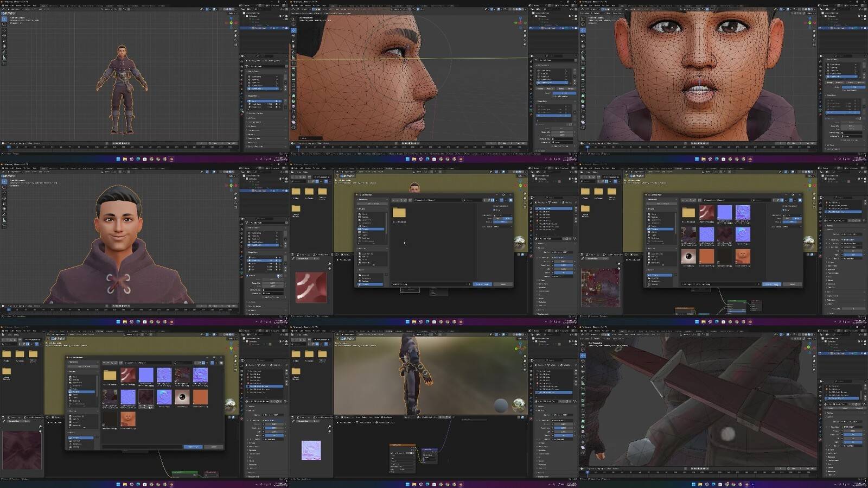Click the lone folder icon in the nearly empty file browser
Screen dimensions: 868x488
[x=399, y=213]
